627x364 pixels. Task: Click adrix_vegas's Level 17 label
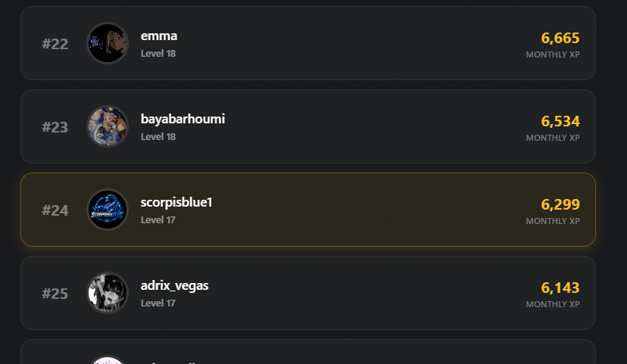point(158,303)
